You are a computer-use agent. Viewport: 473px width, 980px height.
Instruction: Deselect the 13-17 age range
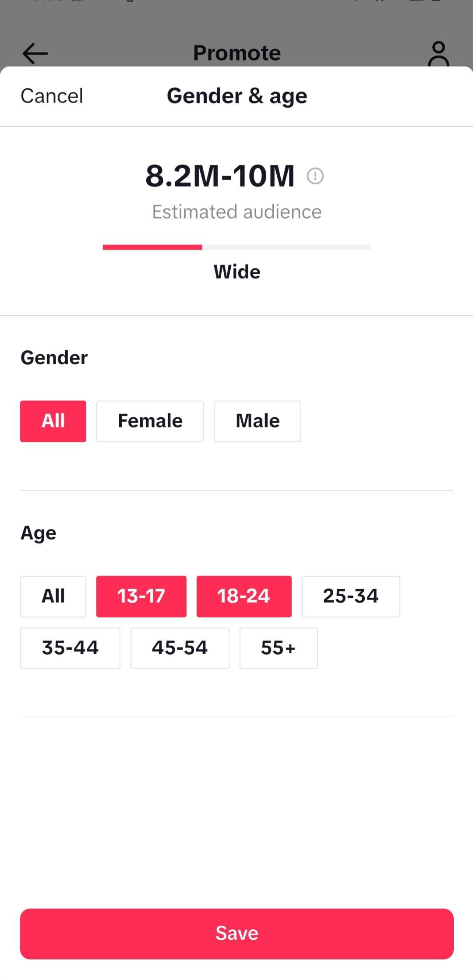click(141, 596)
